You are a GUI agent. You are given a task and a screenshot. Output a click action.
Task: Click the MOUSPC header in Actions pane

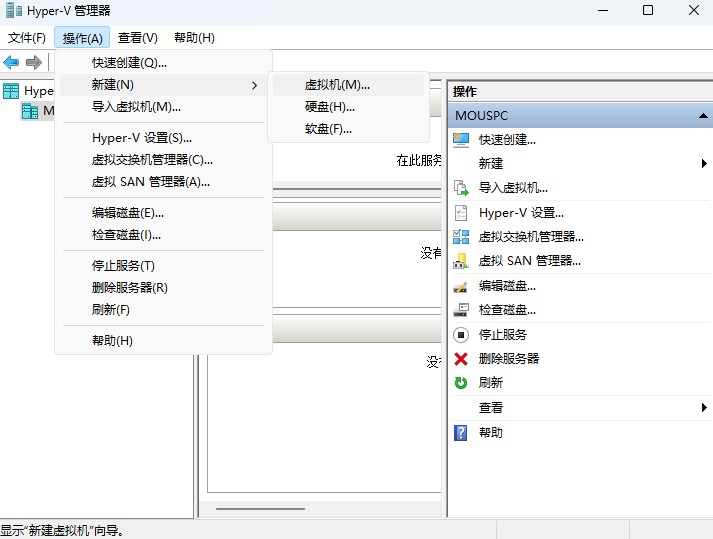coord(581,116)
